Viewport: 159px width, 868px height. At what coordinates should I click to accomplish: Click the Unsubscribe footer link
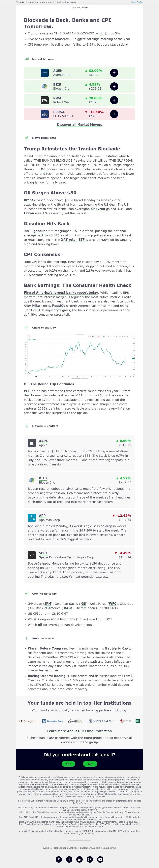click(x=109, y=848)
